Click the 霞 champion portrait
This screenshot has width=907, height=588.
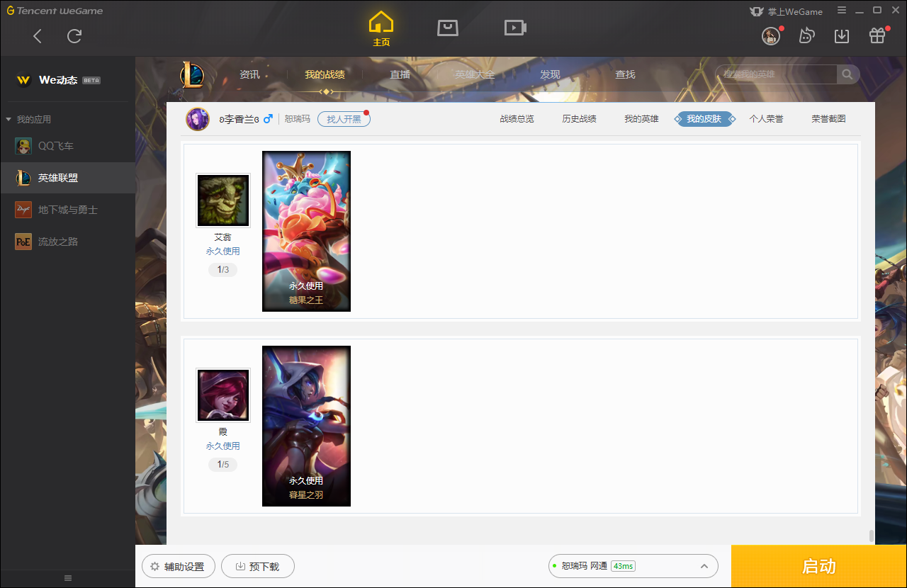pyautogui.click(x=223, y=395)
